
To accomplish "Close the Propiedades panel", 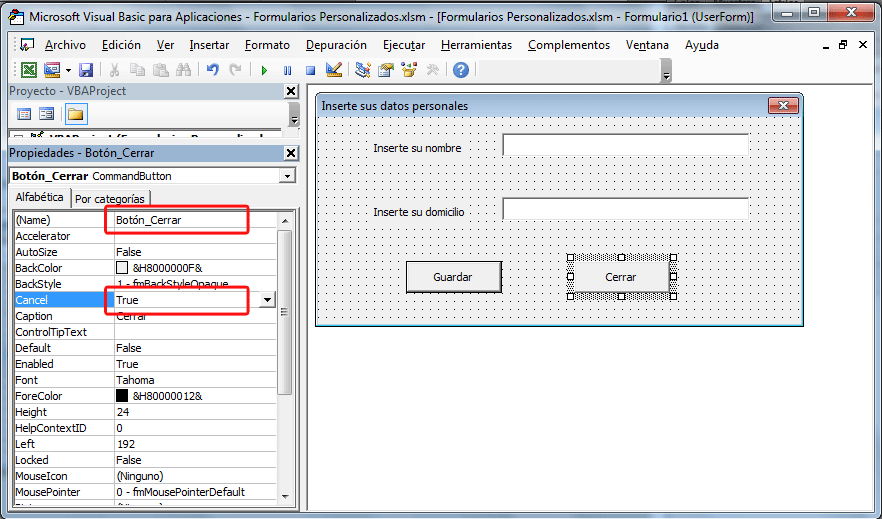I will [291, 153].
